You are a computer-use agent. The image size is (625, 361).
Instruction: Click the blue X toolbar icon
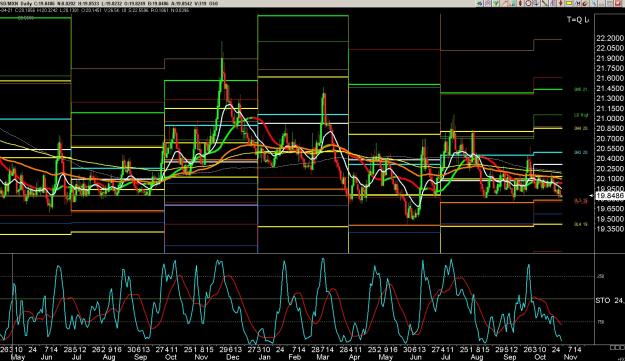tap(594, 3)
